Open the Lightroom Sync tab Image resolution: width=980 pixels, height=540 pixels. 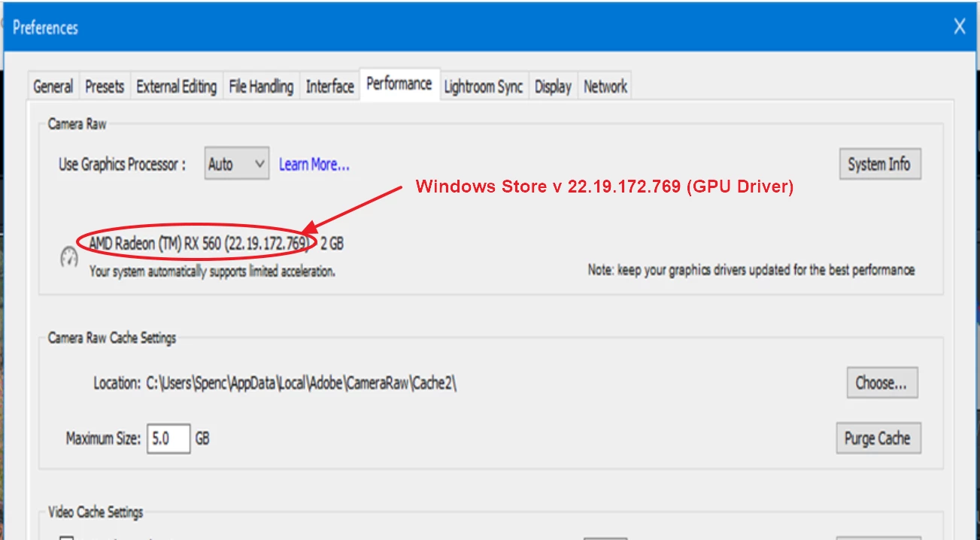coord(484,86)
